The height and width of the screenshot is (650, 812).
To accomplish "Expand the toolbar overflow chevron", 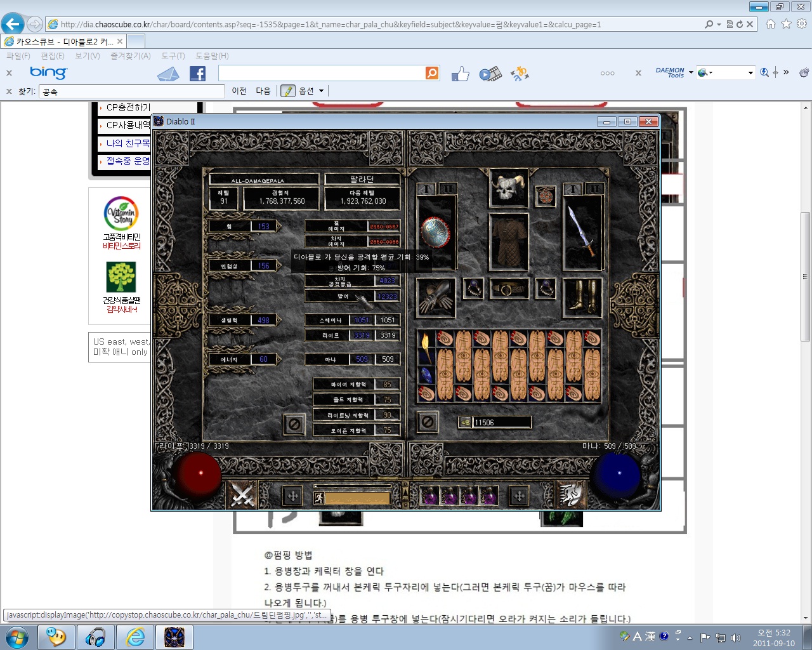I will 786,72.
